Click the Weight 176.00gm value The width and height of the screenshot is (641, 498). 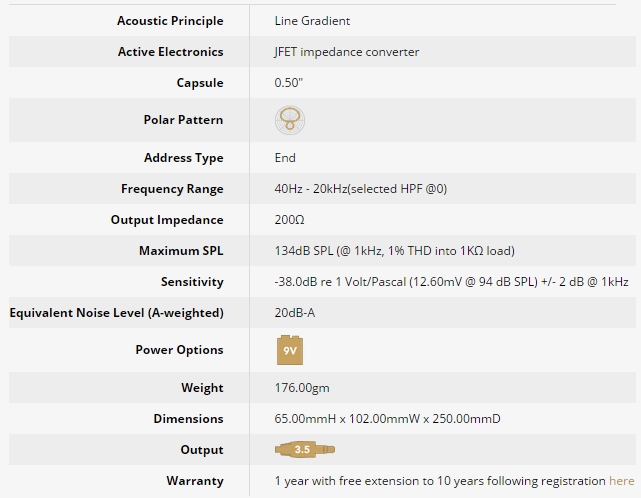[302, 388]
